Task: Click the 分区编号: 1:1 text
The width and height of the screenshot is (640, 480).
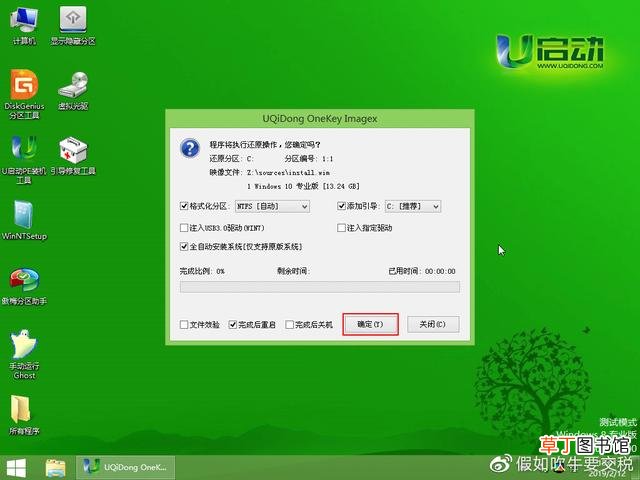Action: pyautogui.click(x=309, y=159)
